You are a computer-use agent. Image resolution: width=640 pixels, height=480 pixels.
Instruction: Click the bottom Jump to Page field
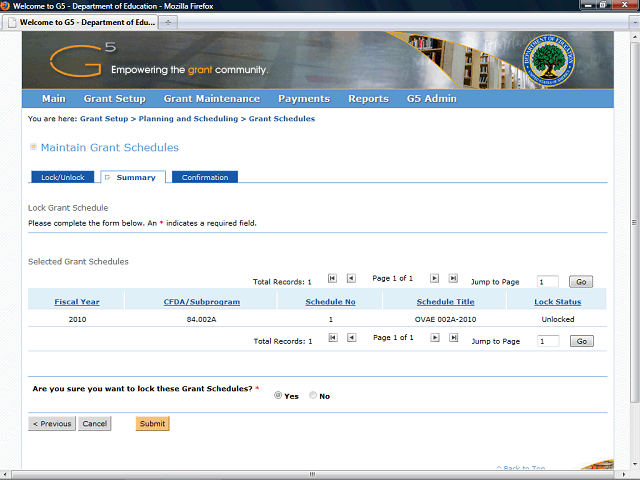pyautogui.click(x=549, y=341)
